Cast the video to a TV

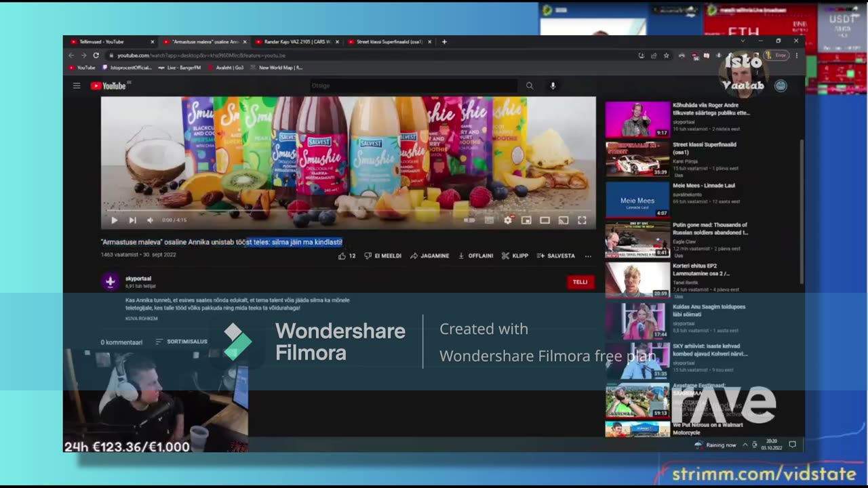pos(563,220)
